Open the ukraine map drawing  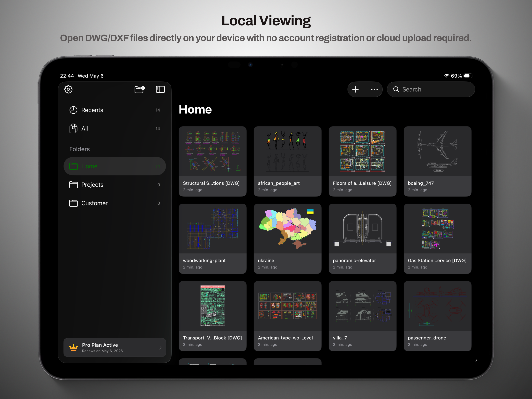pos(287,238)
